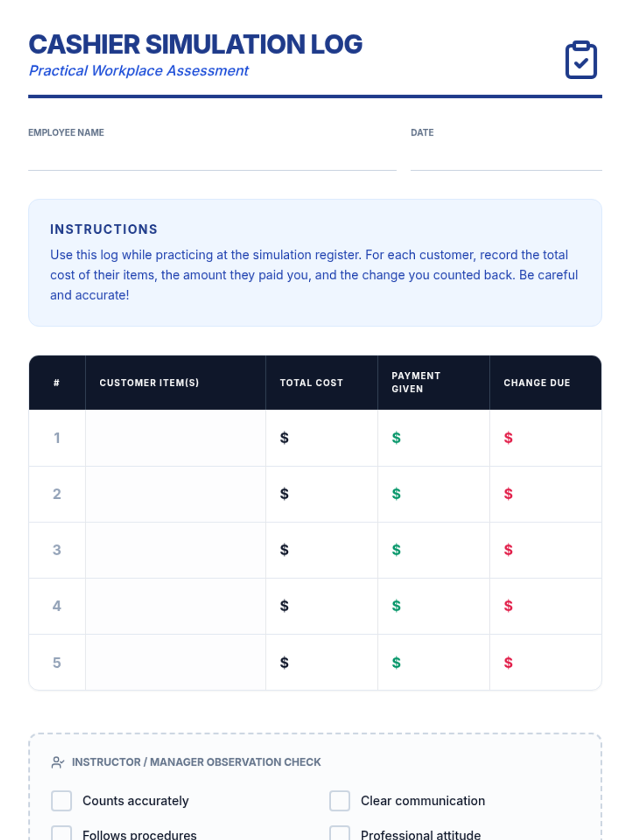Click row 5 Total Cost field

(328, 663)
